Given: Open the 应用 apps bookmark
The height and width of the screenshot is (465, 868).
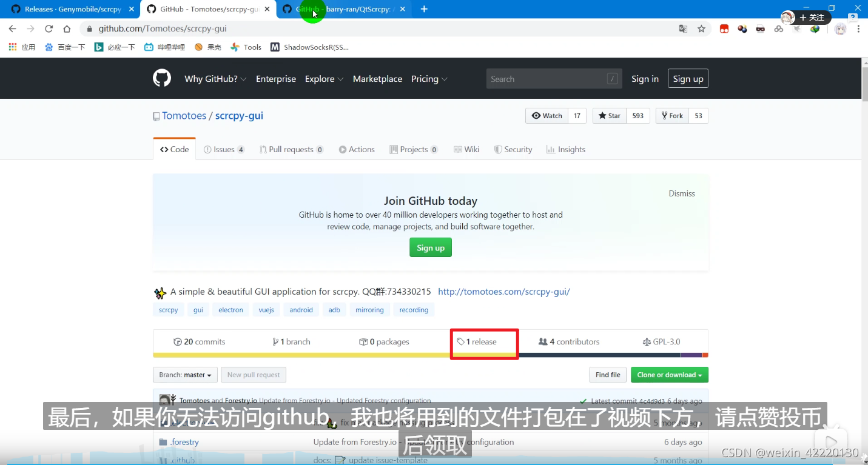Looking at the screenshot, I should (22, 47).
